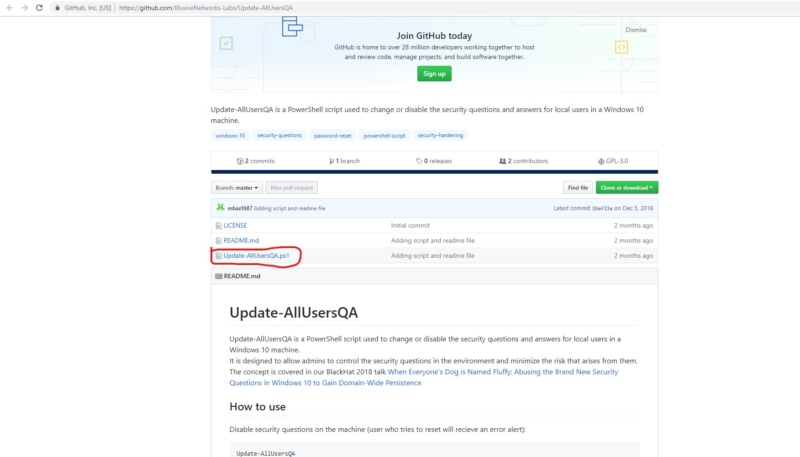This screenshot has height=457, width=800.
Task: Click the green Sign up button
Action: [434, 73]
